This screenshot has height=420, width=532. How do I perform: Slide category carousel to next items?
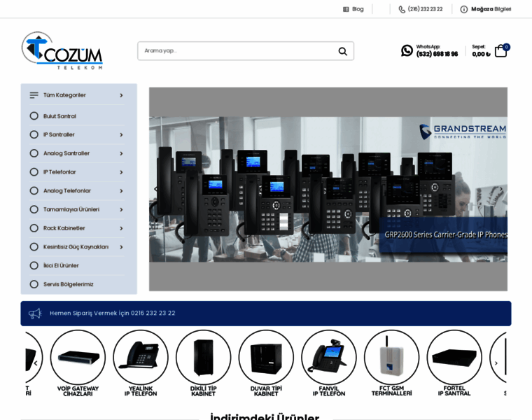[496, 363]
